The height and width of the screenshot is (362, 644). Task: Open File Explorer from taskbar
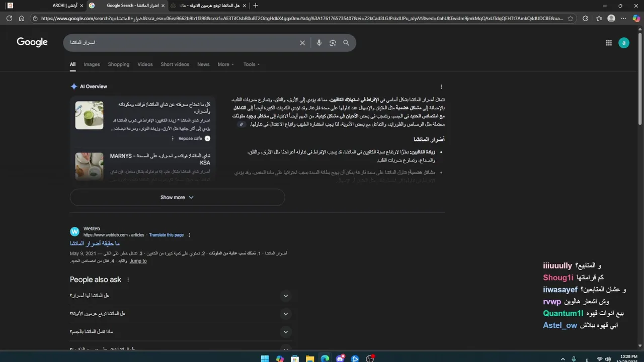(310, 358)
